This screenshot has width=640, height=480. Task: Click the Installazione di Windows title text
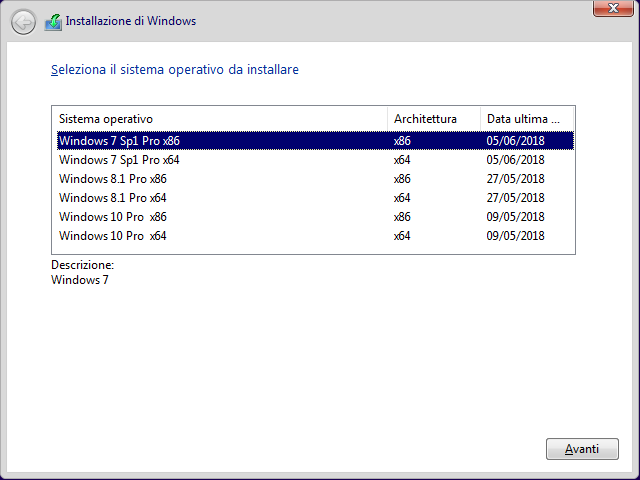pos(131,21)
